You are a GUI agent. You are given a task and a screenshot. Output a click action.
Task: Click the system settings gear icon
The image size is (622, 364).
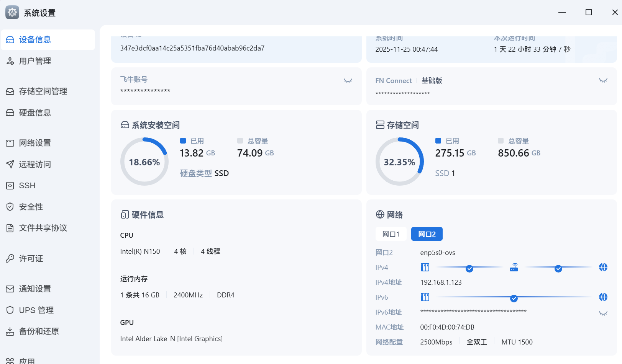[x=12, y=13]
